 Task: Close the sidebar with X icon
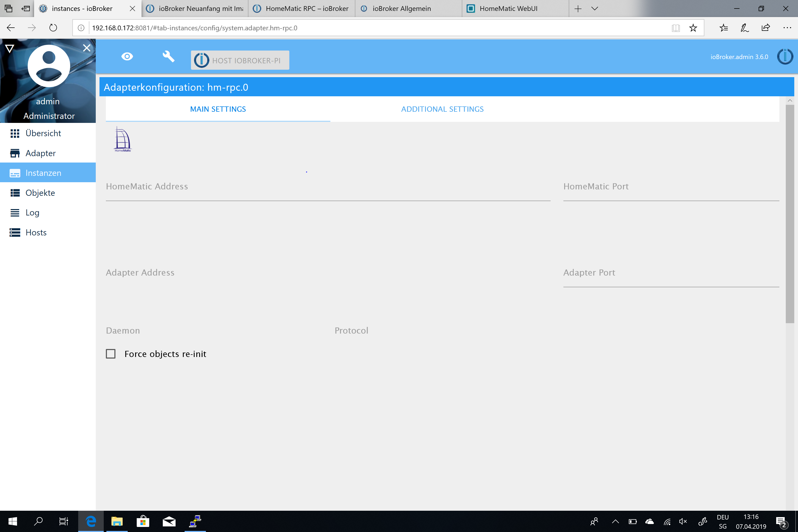(86, 48)
